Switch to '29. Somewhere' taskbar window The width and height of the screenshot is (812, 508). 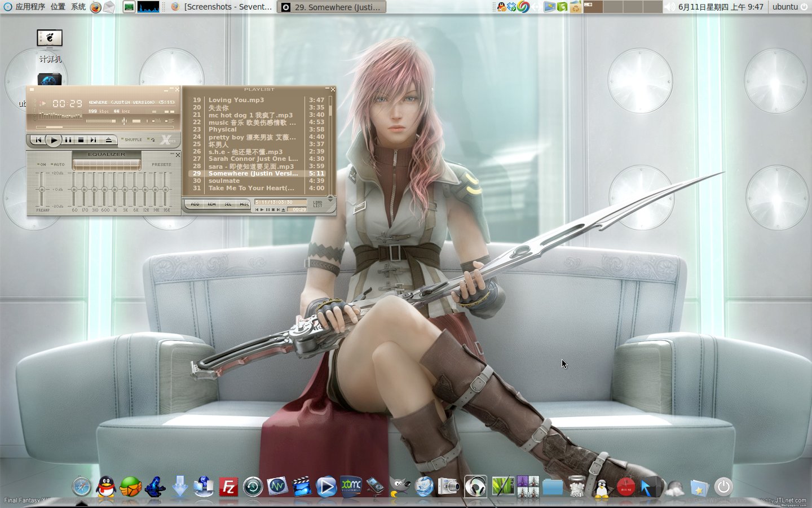point(332,7)
